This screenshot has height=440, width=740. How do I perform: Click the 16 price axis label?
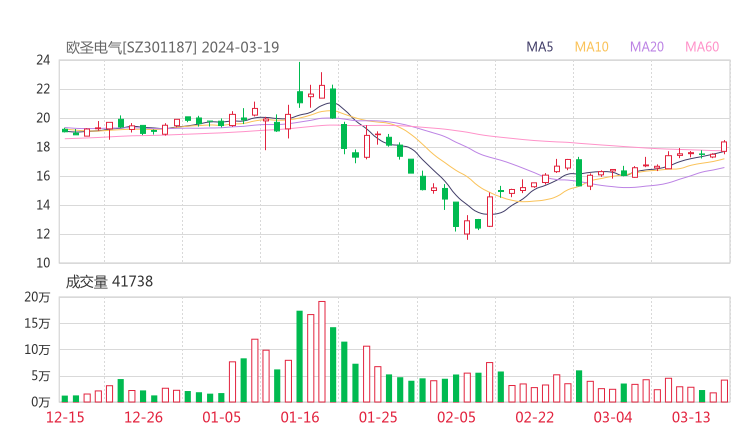(x=43, y=176)
